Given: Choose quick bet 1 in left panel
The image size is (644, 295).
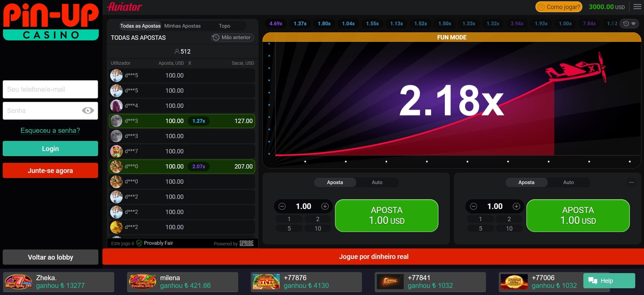Looking at the screenshot, I should click(289, 219).
